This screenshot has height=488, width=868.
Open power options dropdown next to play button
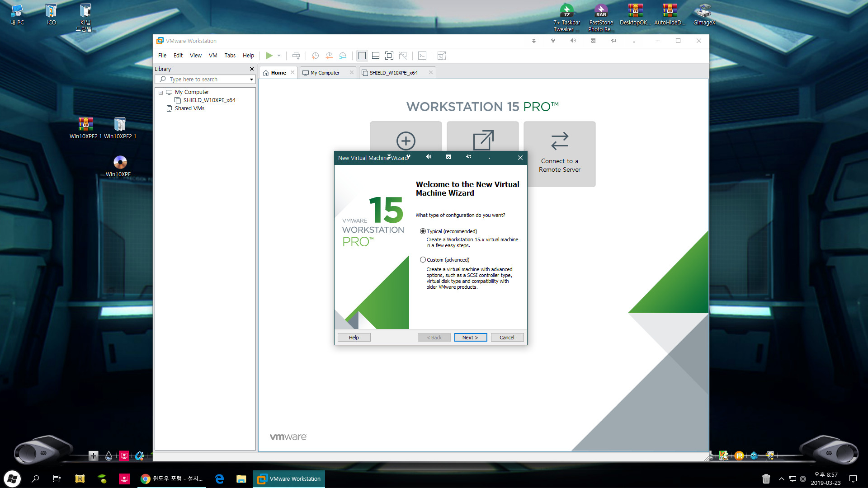279,56
